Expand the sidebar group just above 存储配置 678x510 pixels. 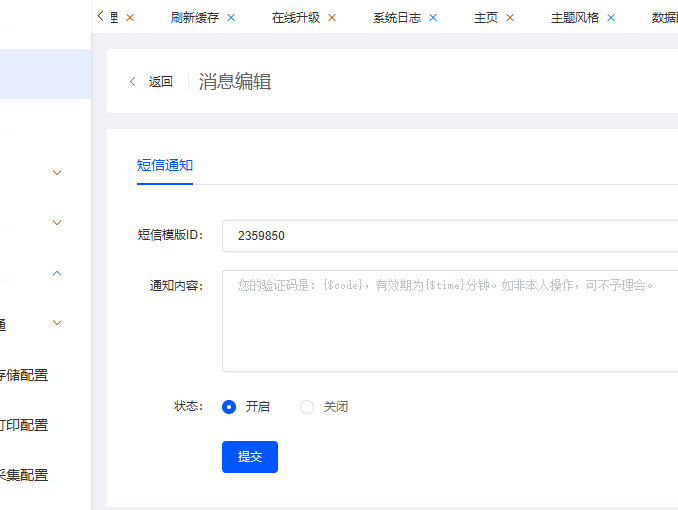click(x=57, y=323)
